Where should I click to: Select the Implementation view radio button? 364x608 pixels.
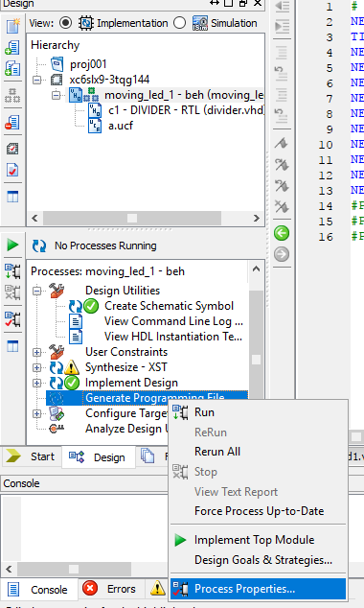point(65,23)
